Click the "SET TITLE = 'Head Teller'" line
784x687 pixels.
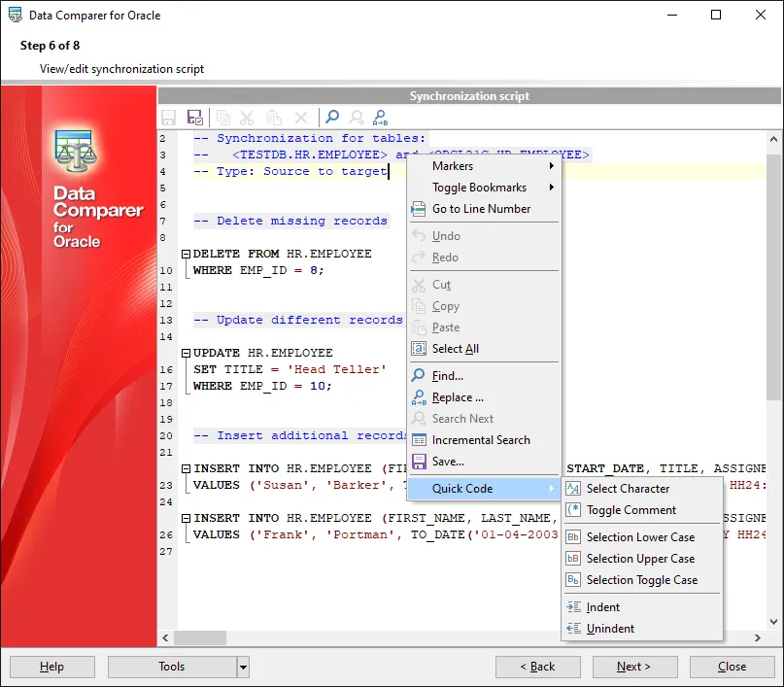click(x=290, y=369)
